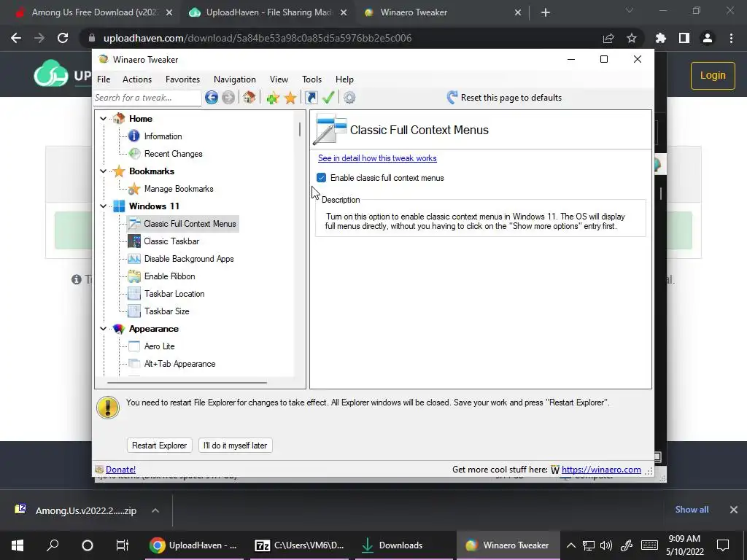Click Chrome extensions puzzle icon
The width and height of the screenshot is (747, 560).
[661, 38]
